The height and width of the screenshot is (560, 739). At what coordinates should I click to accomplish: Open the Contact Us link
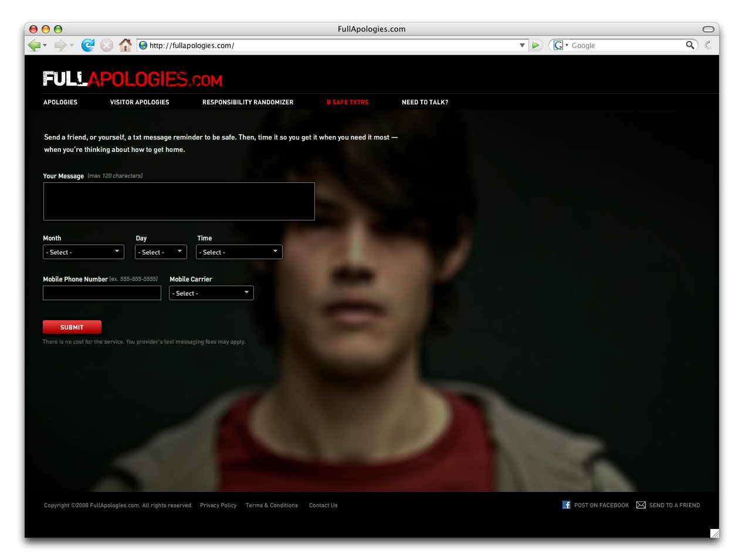323,505
